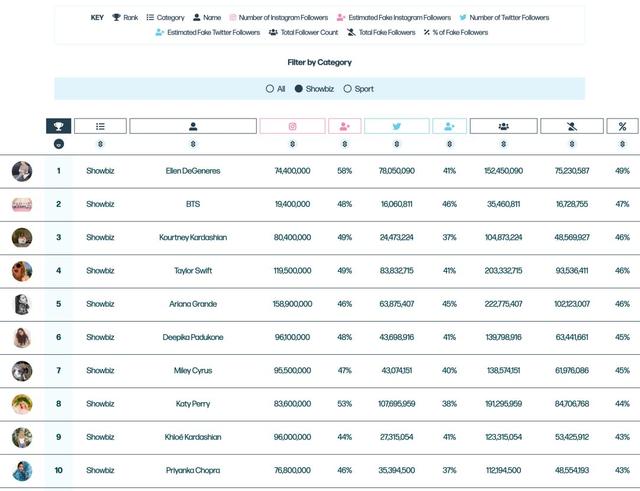Open the BTS profile thumbnail

[22, 204]
